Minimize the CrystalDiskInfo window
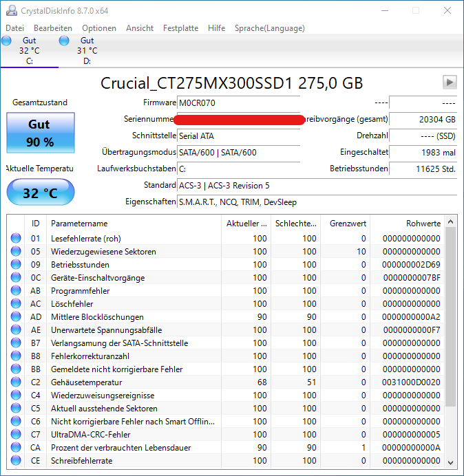This screenshot has height=476, width=464. pos(385,10)
